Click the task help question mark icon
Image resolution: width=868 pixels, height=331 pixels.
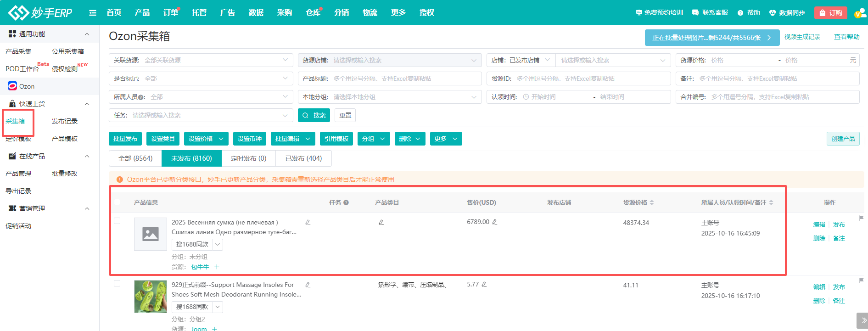click(x=346, y=202)
